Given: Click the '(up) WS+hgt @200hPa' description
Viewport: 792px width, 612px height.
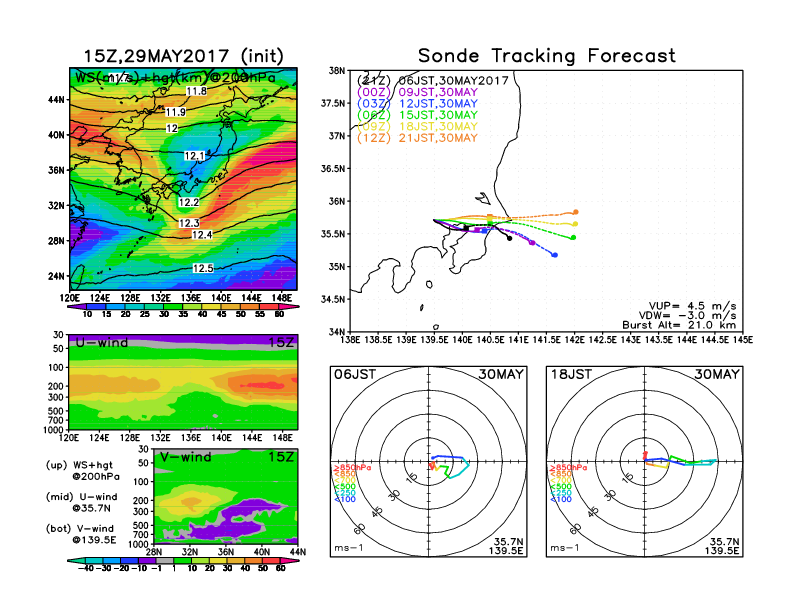Looking at the screenshot, I should tap(83, 471).
